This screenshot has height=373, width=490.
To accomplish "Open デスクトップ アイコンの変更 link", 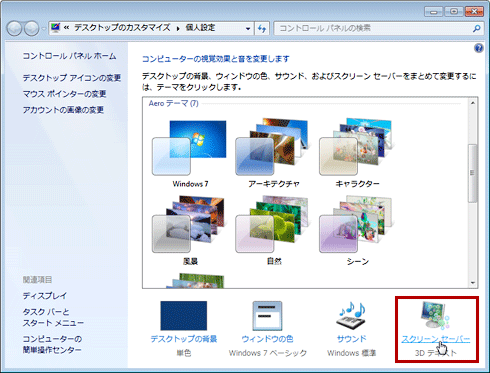I will point(72,78).
